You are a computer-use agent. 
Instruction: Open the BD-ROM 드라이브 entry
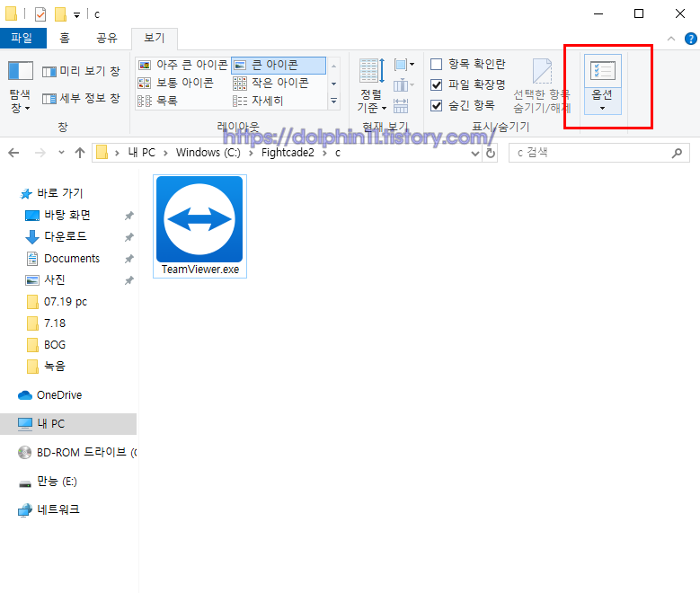pos(78,452)
